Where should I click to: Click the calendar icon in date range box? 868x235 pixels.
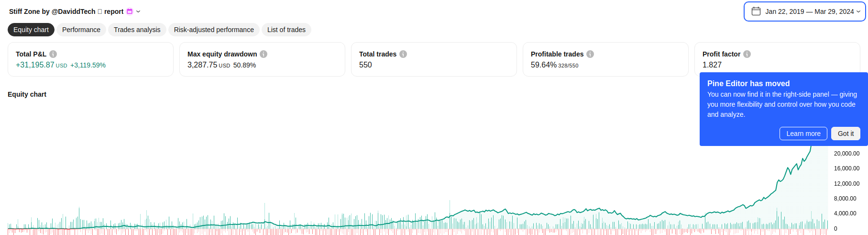pyautogui.click(x=756, y=11)
